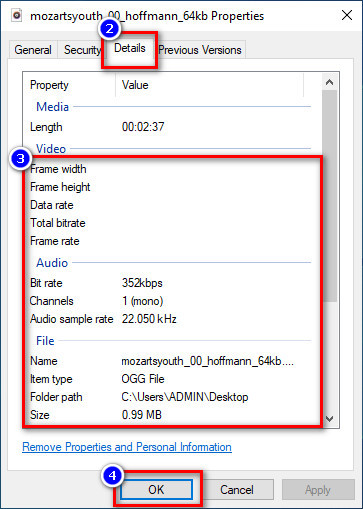Click the Audio group heading
363x509 pixels.
[x=52, y=263]
